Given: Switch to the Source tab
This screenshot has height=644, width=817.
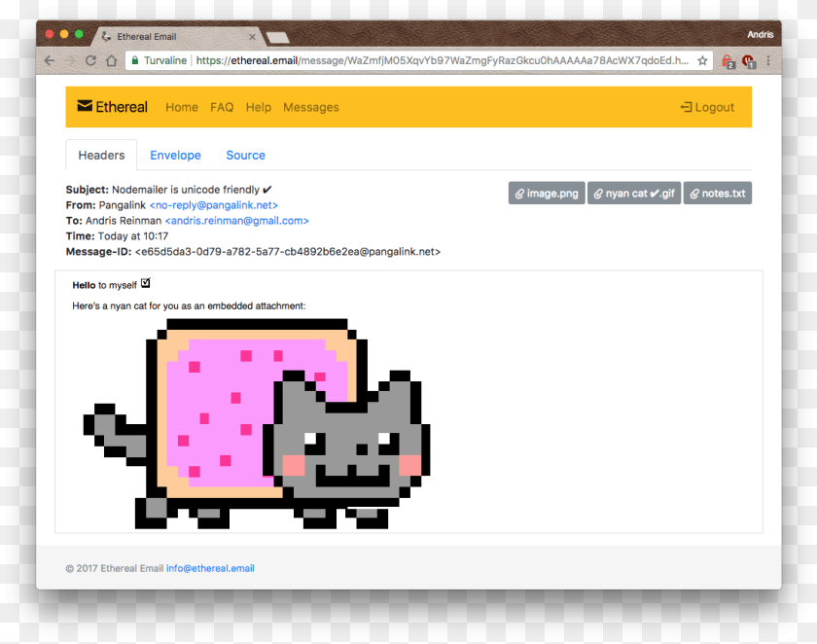Looking at the screenshot, I should [245, 156].
